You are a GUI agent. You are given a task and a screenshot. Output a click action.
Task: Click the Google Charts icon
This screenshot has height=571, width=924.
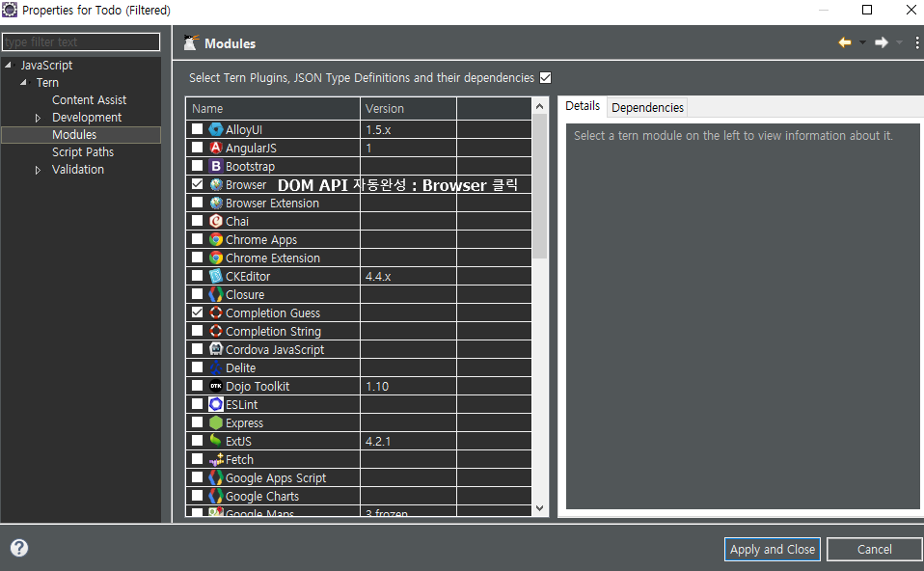coord(216,496)
